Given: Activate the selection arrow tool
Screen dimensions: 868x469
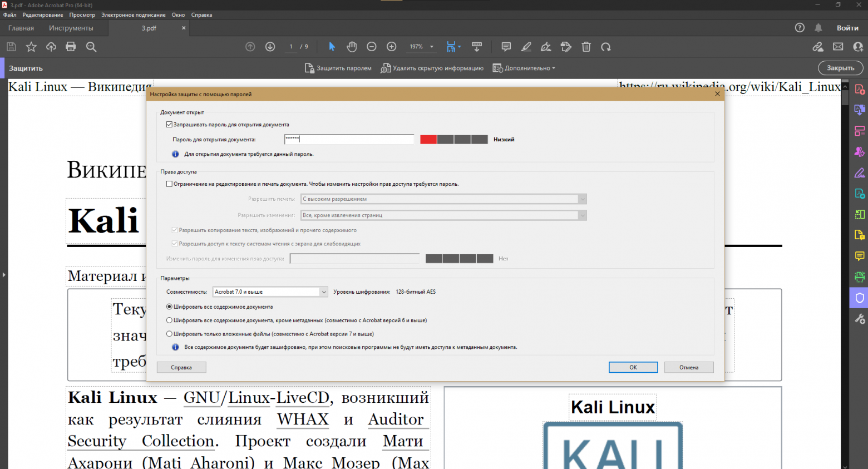Looking at the screenshot, I should pyautogui.click(x=332, y=47).
